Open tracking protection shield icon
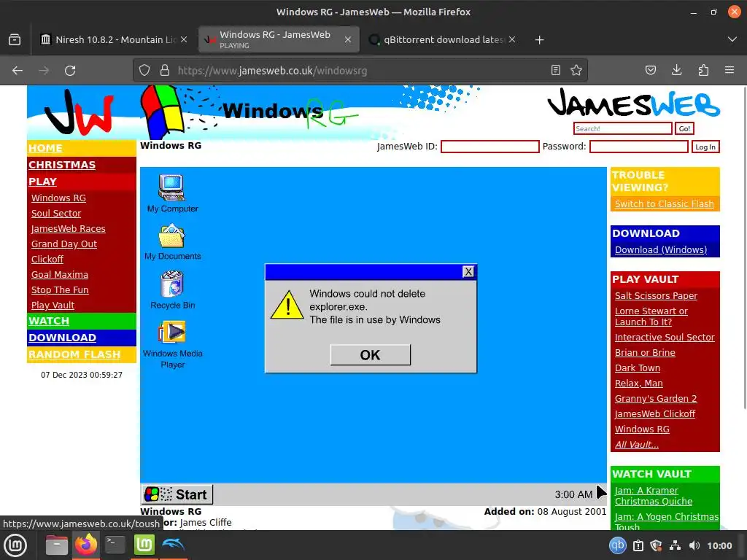This screenshot has height=560, width=747. pos(144,71)
